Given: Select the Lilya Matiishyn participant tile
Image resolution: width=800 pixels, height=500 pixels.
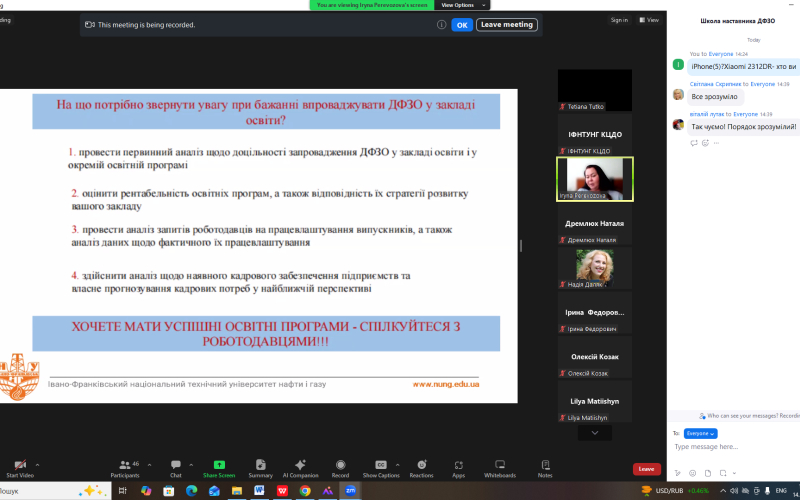Looking at the screenshot, I should coord(595,401).
